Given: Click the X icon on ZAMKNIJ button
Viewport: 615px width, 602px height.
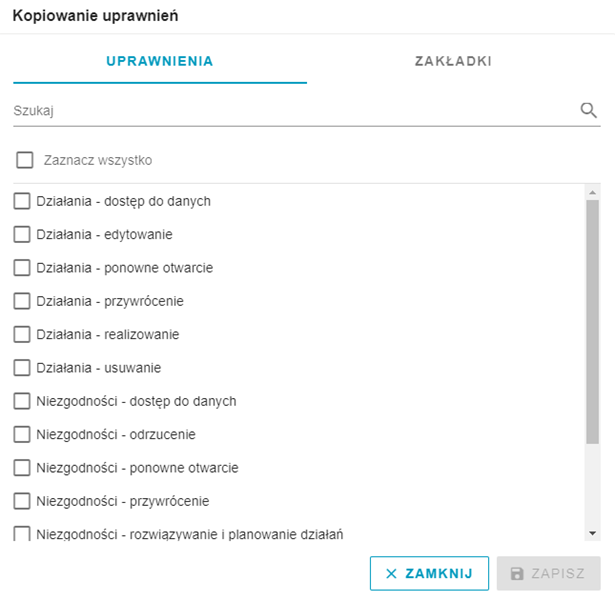Looking at the screenshot, I should coord(391,573).
